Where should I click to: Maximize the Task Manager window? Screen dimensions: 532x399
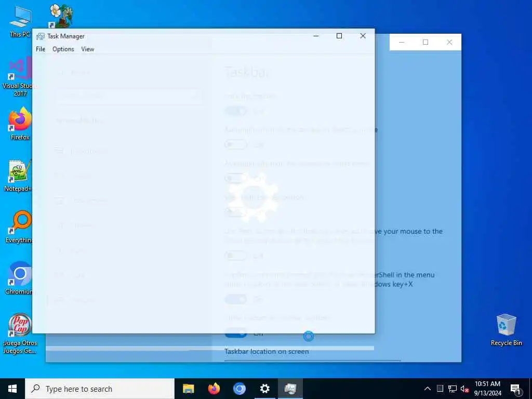pyautogui.click(x=339, y=36)
